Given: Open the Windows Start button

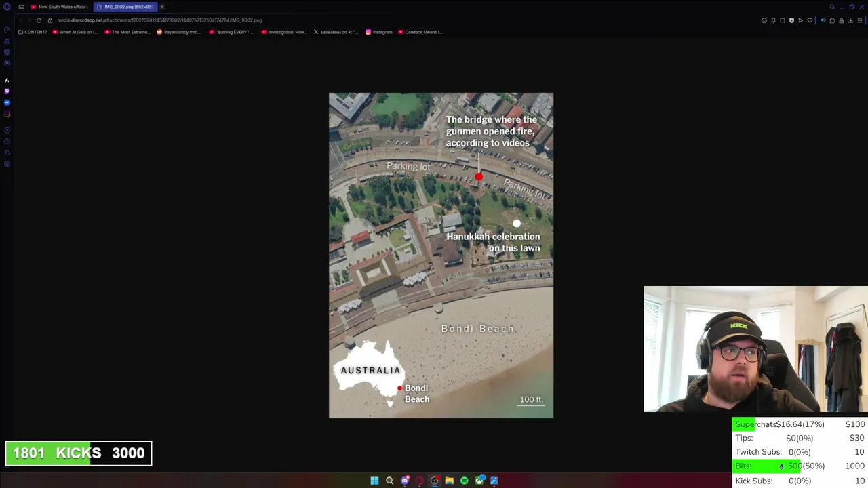Looking at the screenshot, I should (x=374, y=481).
